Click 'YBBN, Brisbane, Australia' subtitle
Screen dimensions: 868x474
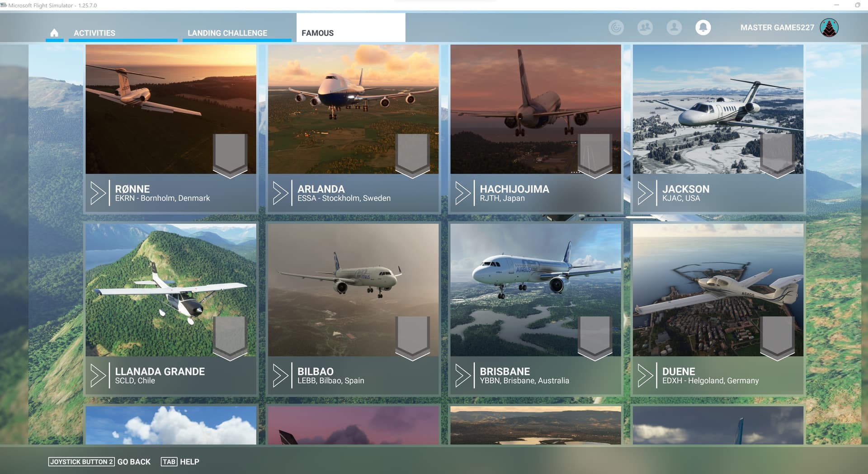tap(524, 381)
